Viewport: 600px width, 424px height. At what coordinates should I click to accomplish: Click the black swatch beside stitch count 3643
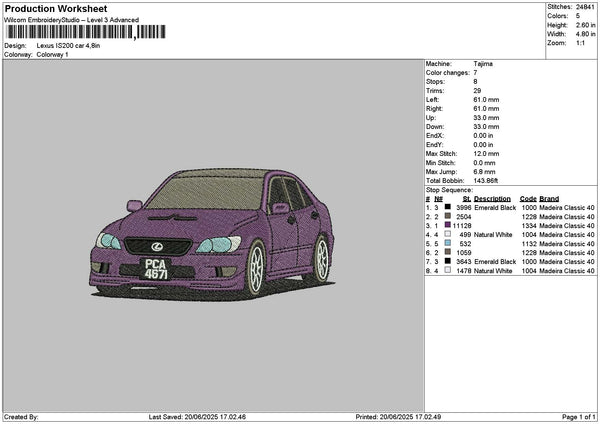447,261
